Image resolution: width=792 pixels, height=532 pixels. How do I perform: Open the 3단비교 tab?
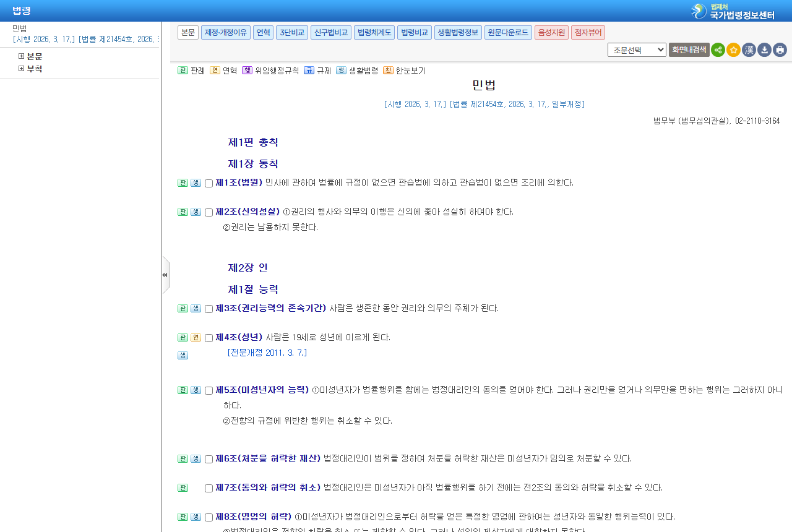coord(292,33)
